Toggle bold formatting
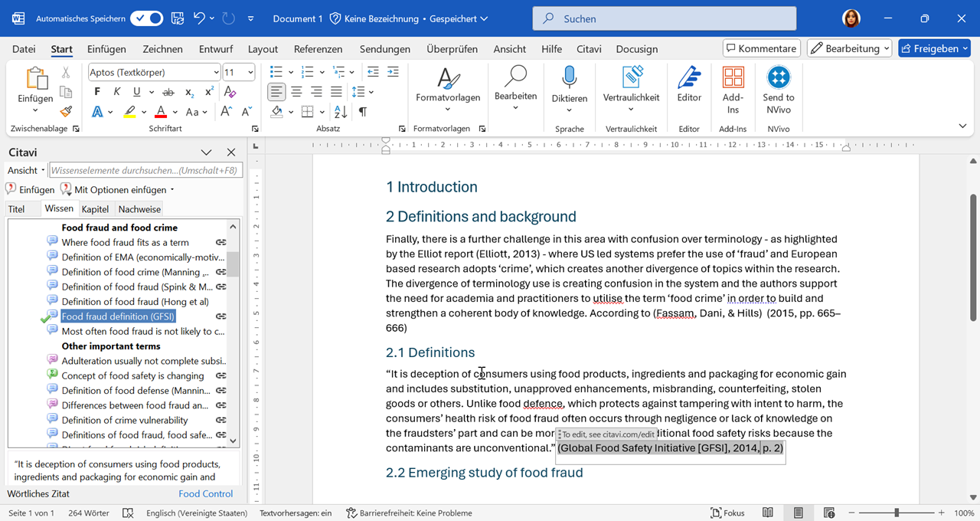 (x=97, y=92)
